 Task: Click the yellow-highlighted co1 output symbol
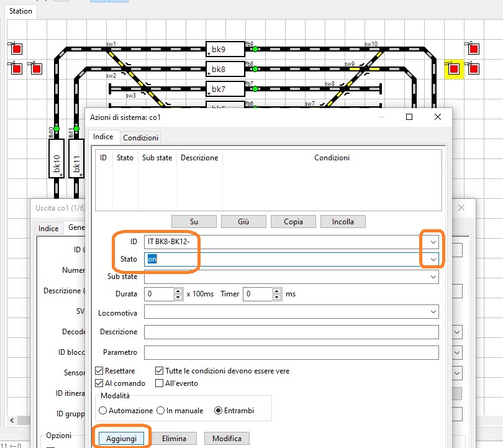coord(453,69)
